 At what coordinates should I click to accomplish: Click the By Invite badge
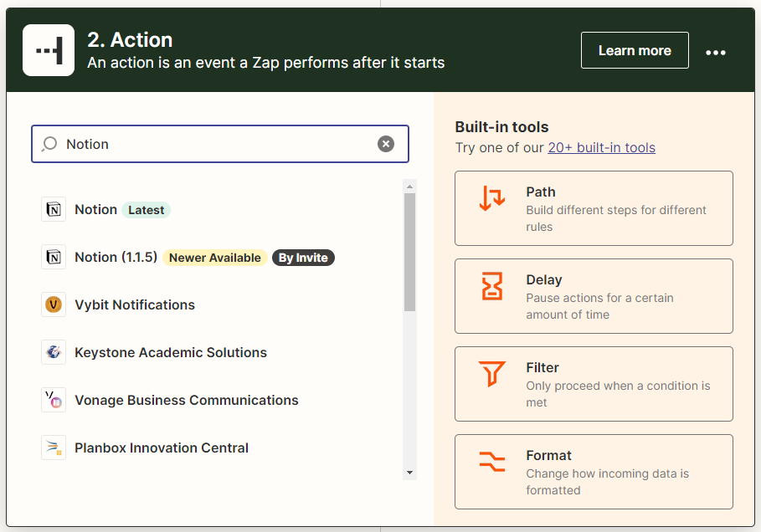pos(303,258)
